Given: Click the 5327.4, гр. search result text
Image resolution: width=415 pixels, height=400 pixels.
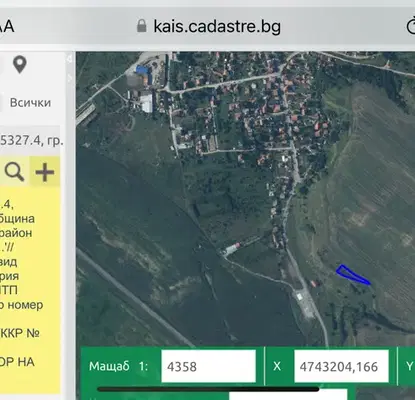Looking at the screenshot, I should point(31,140).
